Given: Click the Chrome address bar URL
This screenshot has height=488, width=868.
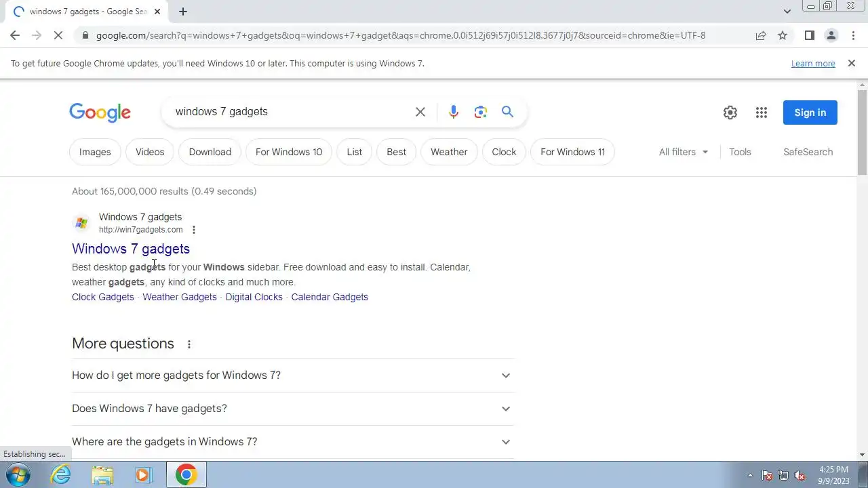Looking at the screenshot, I should click(401, 35).
